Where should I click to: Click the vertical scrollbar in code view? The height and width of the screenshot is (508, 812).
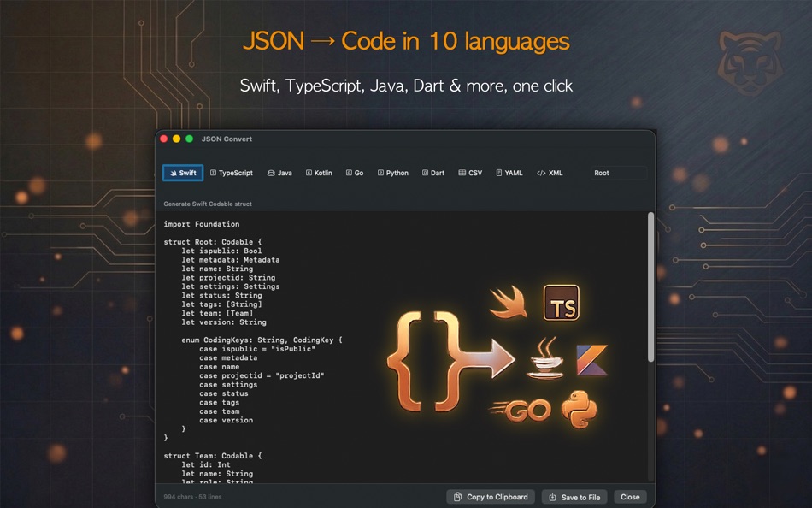[651, 286]
